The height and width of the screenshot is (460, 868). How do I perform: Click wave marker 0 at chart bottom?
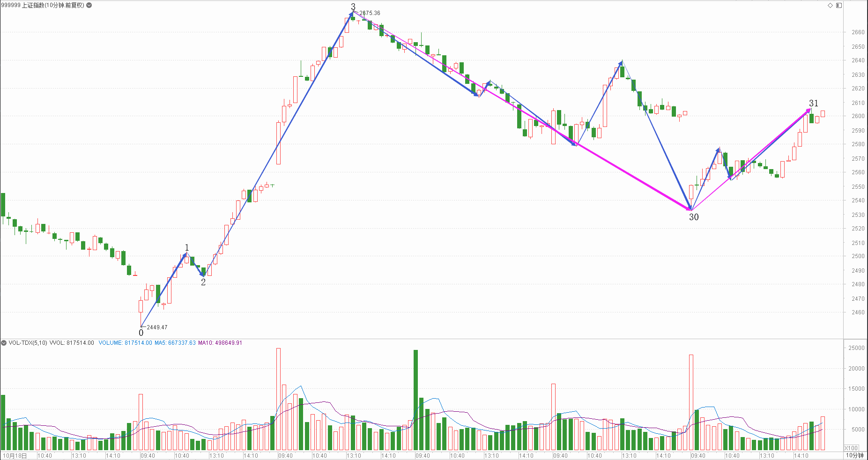(141, 333)
